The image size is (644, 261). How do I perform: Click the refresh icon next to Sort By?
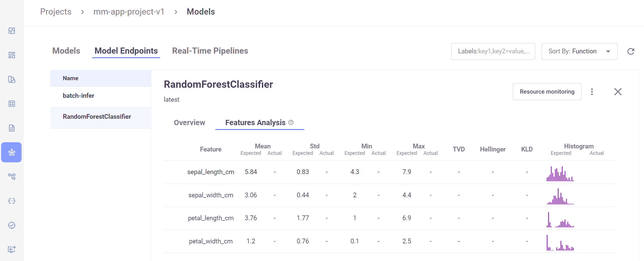click(631, 51)
